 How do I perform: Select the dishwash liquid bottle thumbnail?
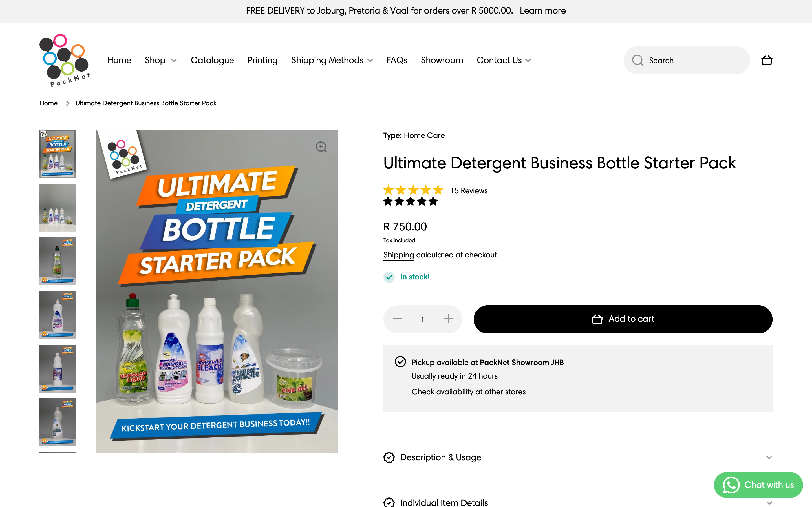[x=58, y=261]
